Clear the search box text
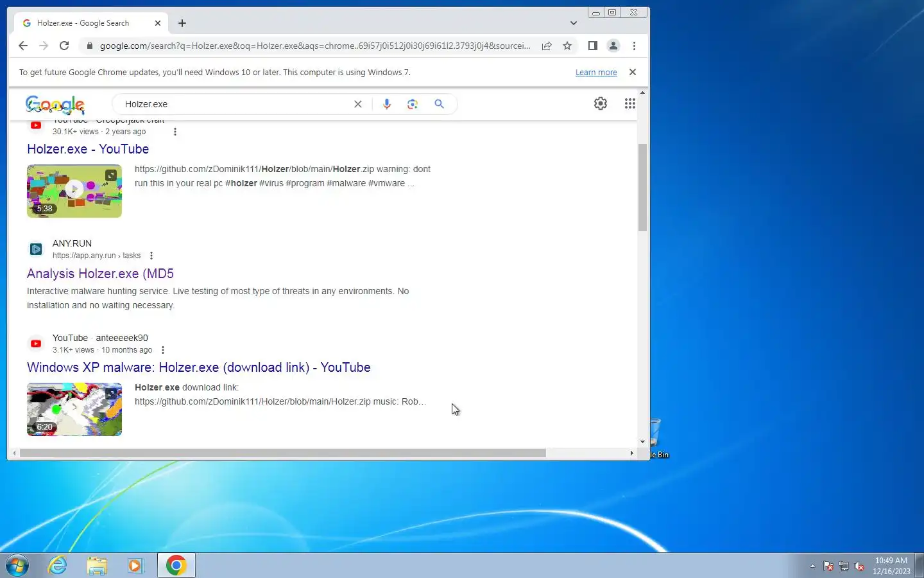The height and width of the screenshot is (578, 924). 358,104
